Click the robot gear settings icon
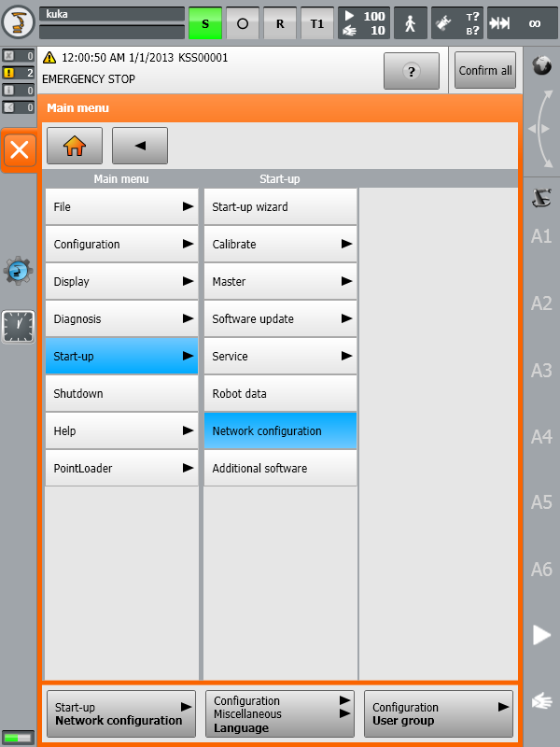The image size is (560, 747). point(19,271)
